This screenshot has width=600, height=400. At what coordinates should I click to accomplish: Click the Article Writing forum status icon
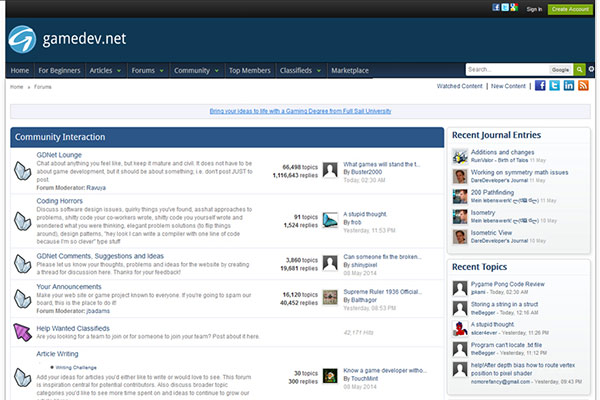pyautogui.click(x=23, y=377)
